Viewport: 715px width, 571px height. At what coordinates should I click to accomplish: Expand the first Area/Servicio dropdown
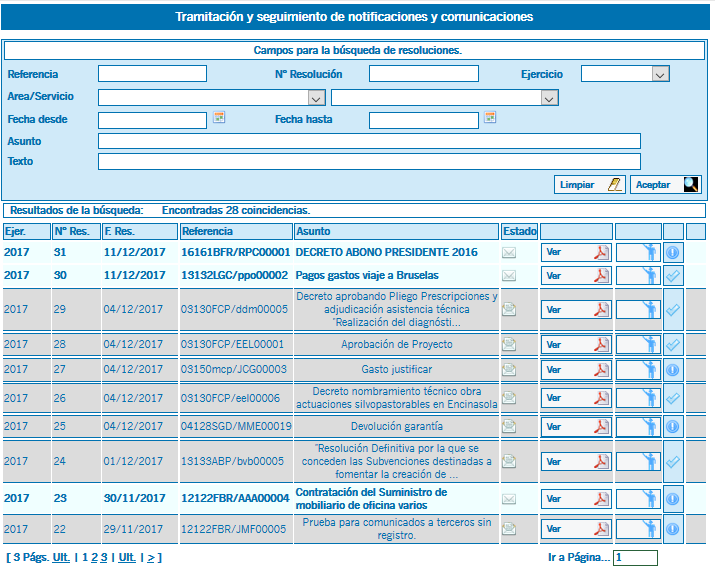click(316, 98)
